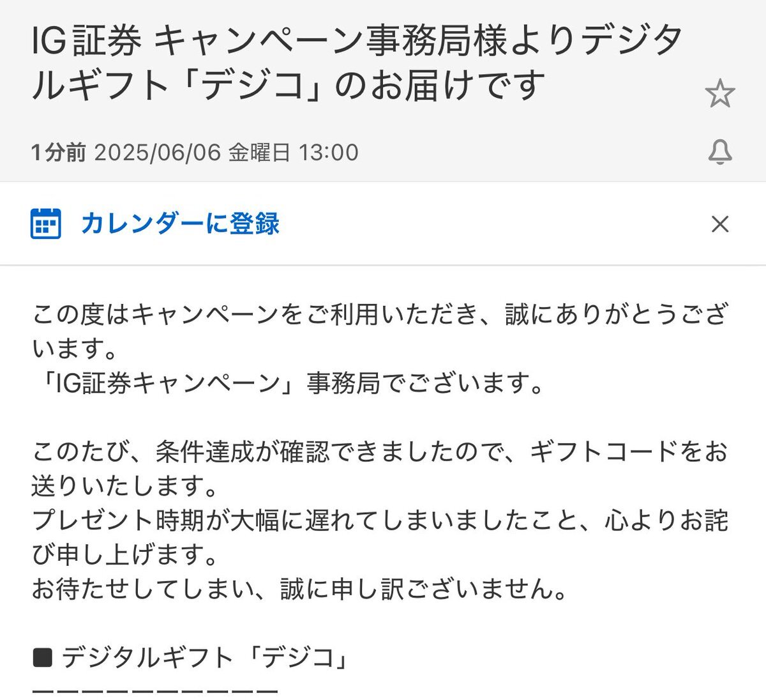The width and height of the screenshot is (766, 700).
Task: Tap the blue calendar icon
Action: click(46, 224)
